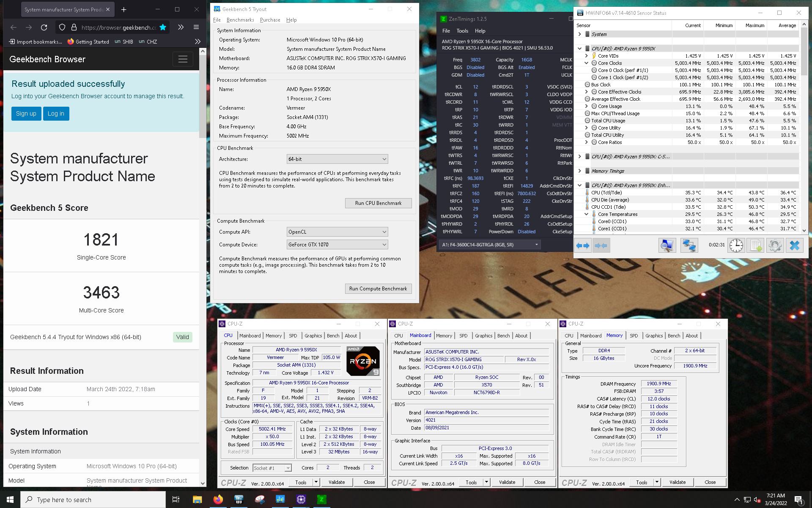
Task: Open Bench tab in CPU-Z Ryzen-logo window
Action: coord(333,336)
